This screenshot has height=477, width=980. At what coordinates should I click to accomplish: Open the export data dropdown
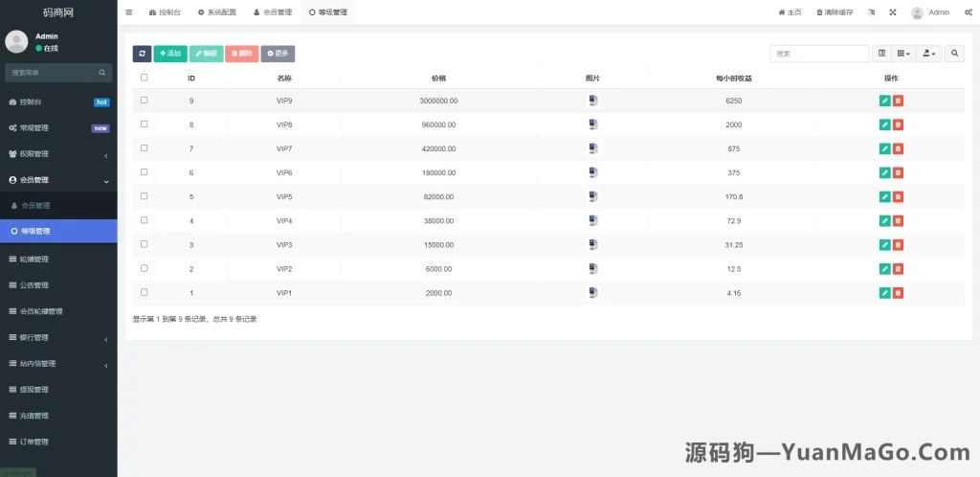[928, 54]
